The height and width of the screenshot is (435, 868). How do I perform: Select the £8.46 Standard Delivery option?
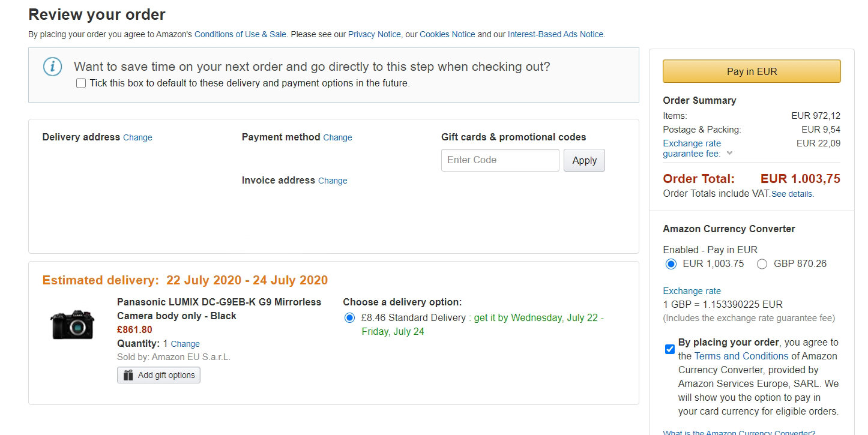[350, 318]
